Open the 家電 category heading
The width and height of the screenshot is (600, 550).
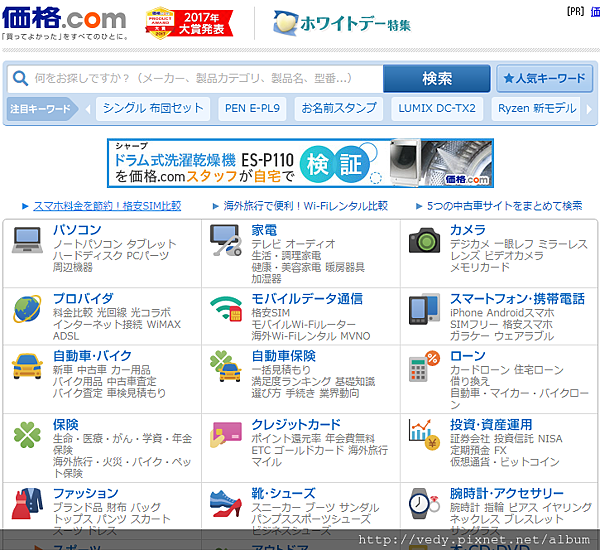pyautogui.click(x=264, y=230)
